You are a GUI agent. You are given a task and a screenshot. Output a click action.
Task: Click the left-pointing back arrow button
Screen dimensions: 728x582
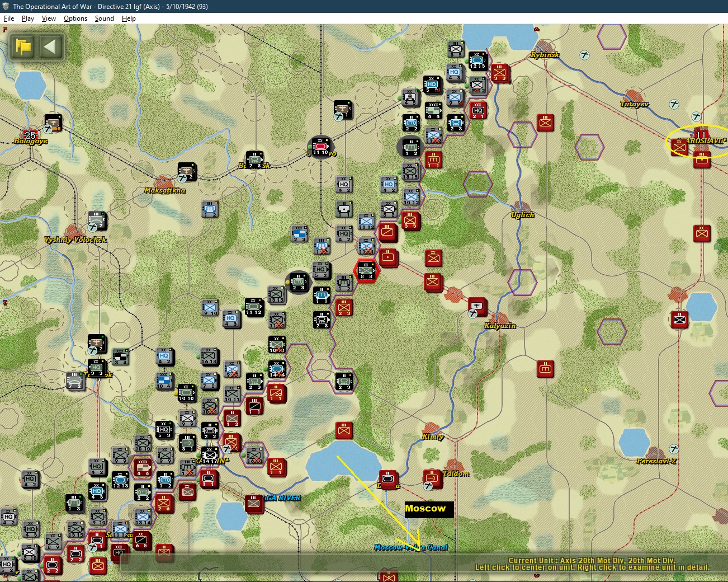pyautogui.click(x=51, y=46)
